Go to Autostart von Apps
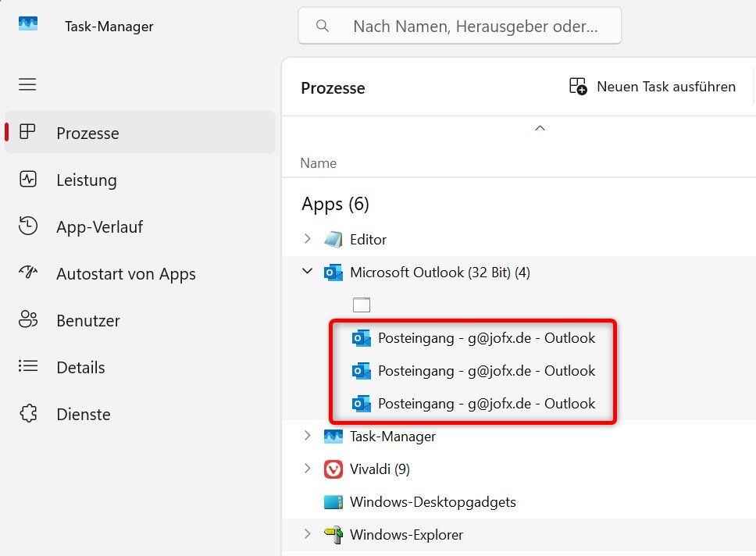The width and height of the screenshot is (756, 556). point(126,274)
